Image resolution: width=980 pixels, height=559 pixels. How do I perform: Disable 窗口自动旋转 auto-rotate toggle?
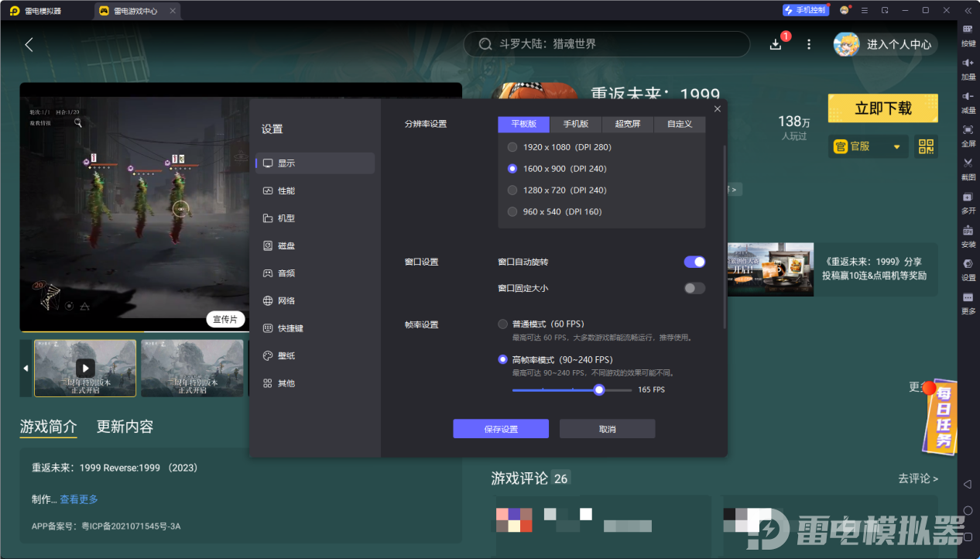694,262
